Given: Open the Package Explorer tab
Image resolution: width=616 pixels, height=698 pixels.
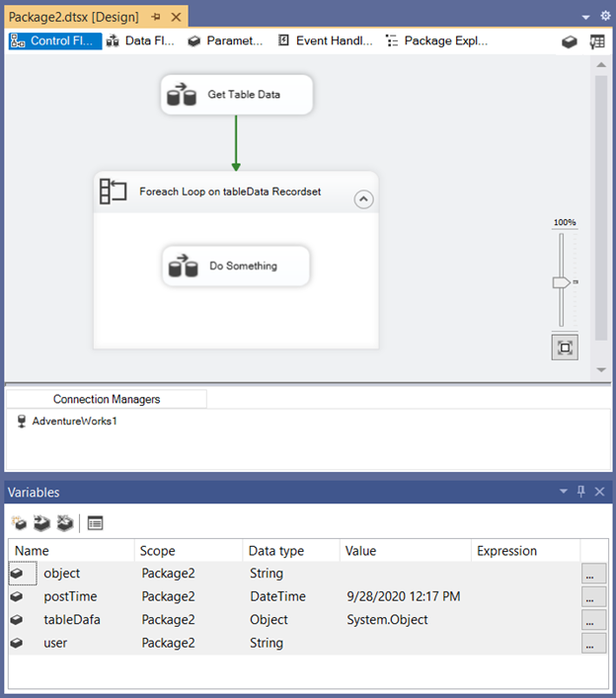Looking at the screenshot, I should tap(436, 40).
